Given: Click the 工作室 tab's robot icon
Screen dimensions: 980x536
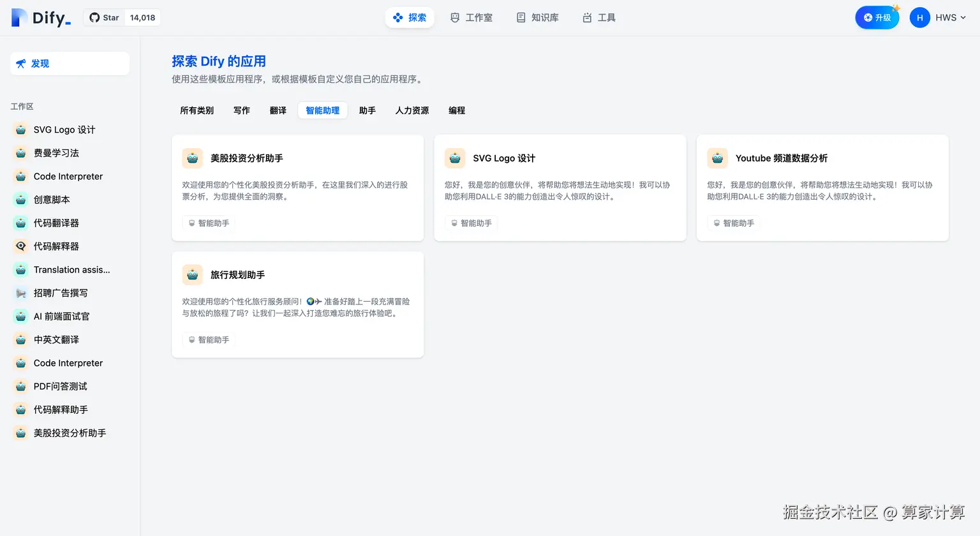Looking at the screenshot, I should (455, 18).
